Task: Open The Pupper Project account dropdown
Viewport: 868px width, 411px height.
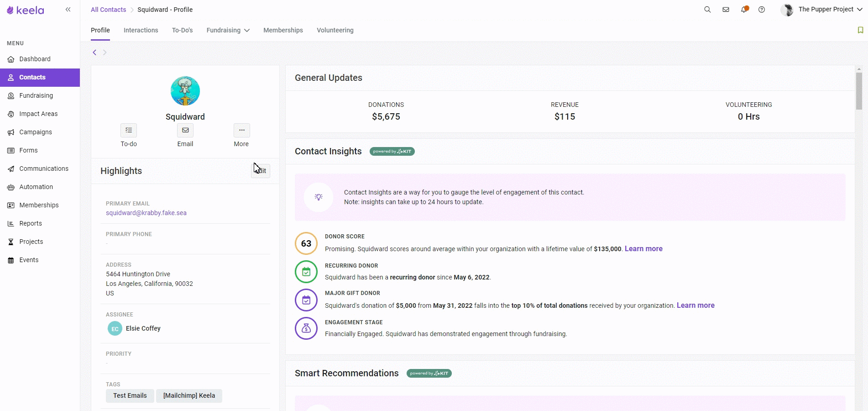Action: click(821, 10)
